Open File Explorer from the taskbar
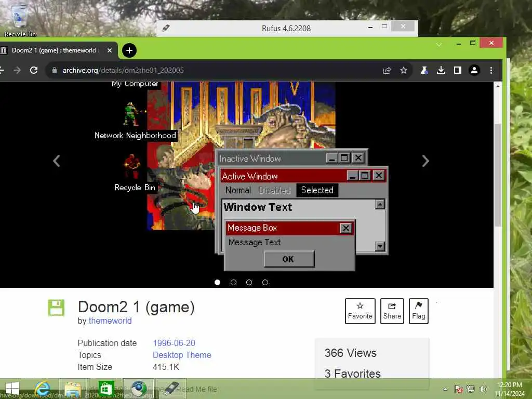Viewport: 532px width, 399px height. [x=73, y=389]
